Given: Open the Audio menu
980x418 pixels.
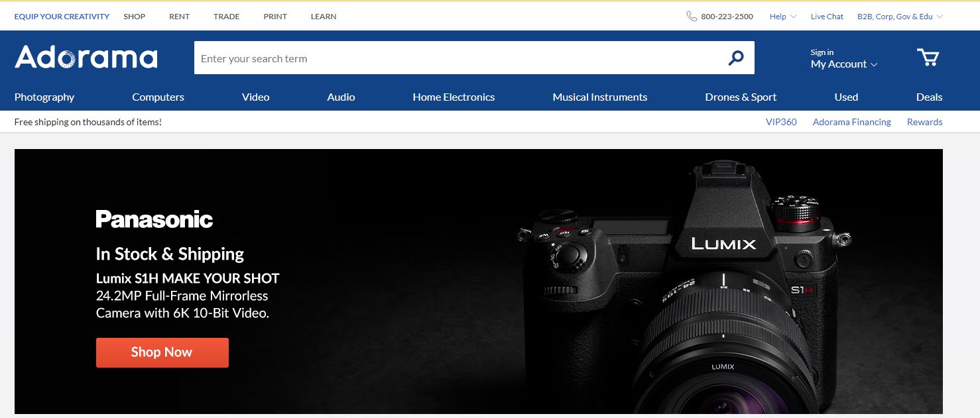Looking at the screenshot, I should 341,97.
